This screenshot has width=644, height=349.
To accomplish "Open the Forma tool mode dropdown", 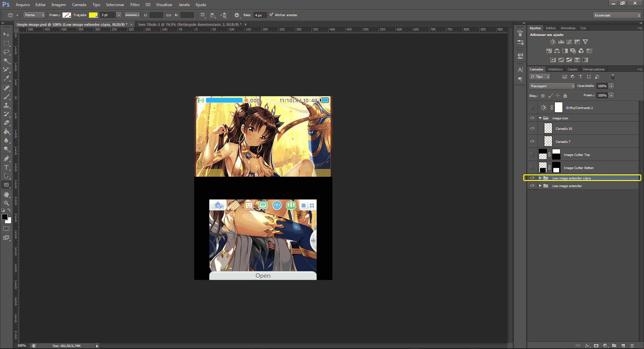I will 34,15.
